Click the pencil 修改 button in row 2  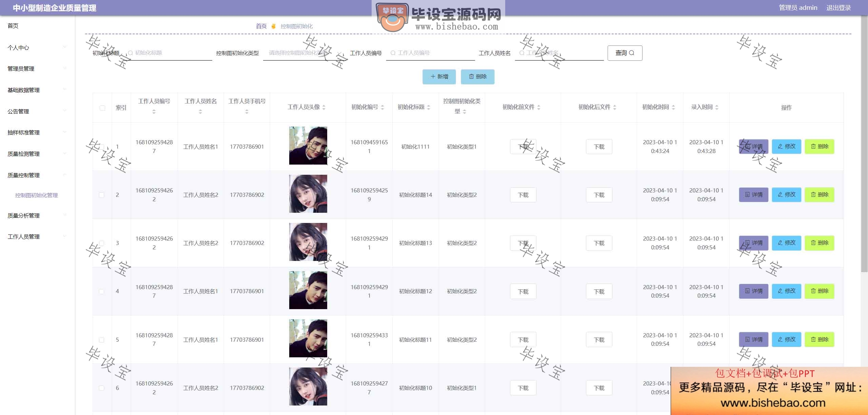[x=786, y=195]
